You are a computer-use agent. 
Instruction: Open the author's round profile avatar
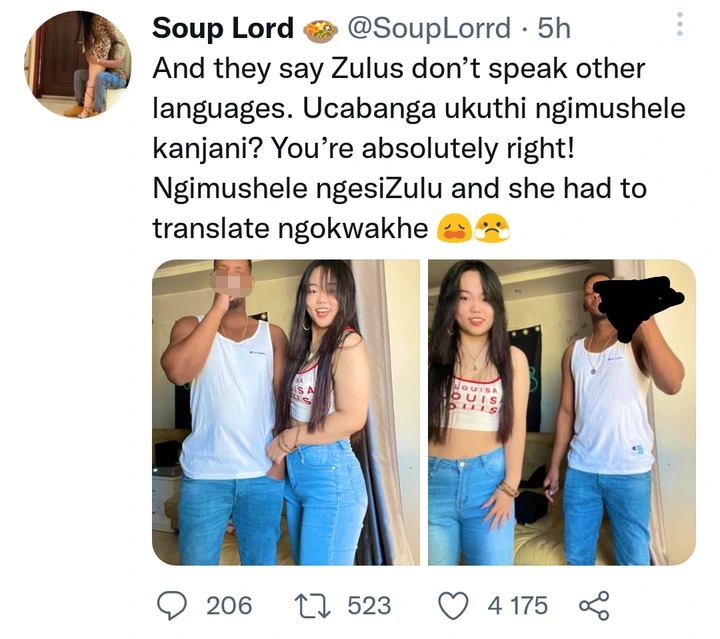(x=78, y=64)
